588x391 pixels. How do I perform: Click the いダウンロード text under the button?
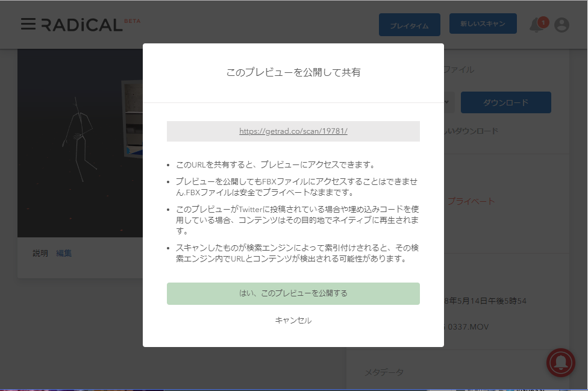[x=471, y=131]
